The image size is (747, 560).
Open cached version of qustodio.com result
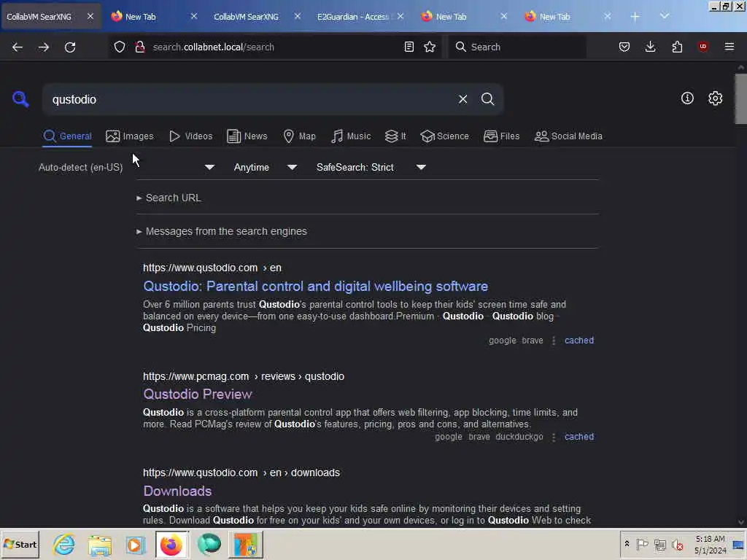coord(578,341)
